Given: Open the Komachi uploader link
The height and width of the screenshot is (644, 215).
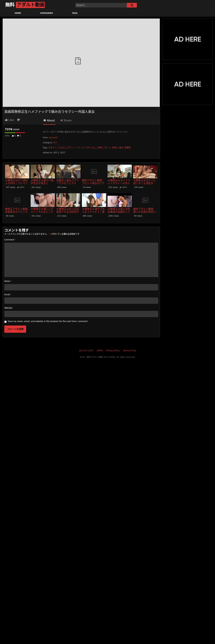Looking at the screenshot, I should [53, 137].
